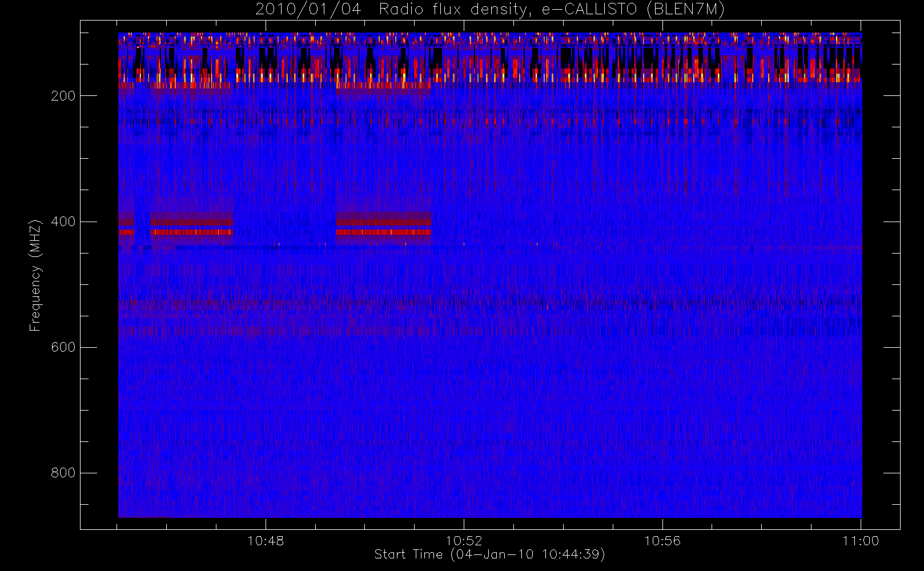Click the 200 frequency tick label
Screen dimensions: 924x571
[x=63, y=96]
